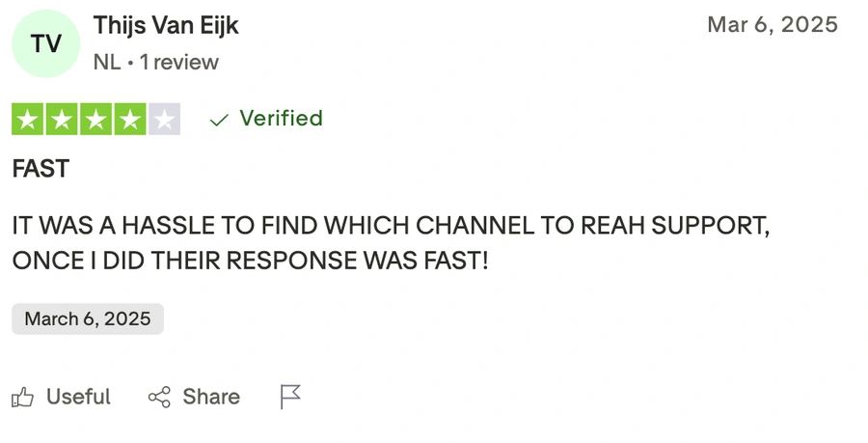Click the fifth gray empty star
The image size is (868, 443).
pyautogui.click(x=163, y=120)
